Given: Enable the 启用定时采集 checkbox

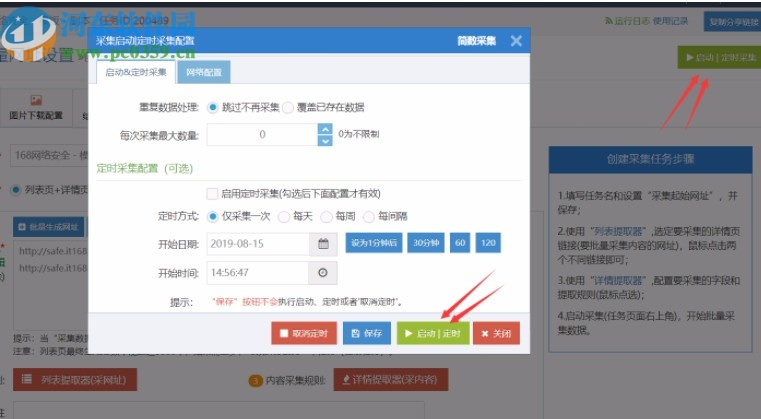Looking at the screenshot, I should 212,194.
